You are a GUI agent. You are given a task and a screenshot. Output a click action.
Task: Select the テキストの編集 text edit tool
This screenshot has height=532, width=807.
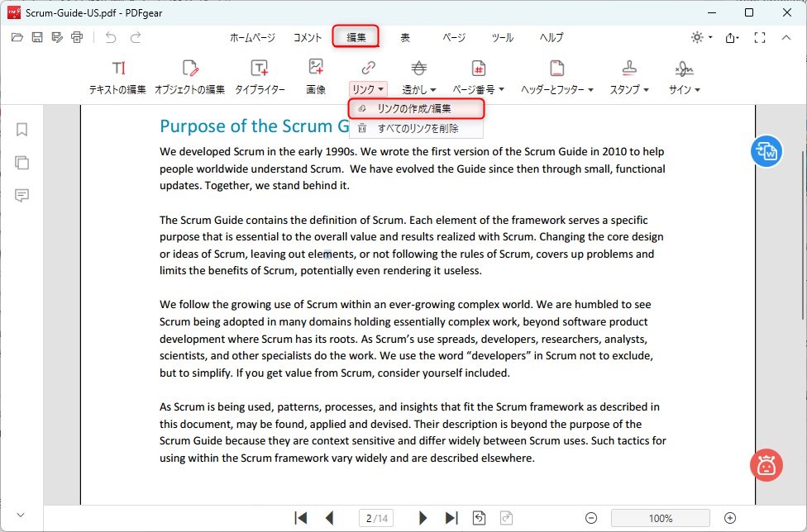(x=117, y=76)
